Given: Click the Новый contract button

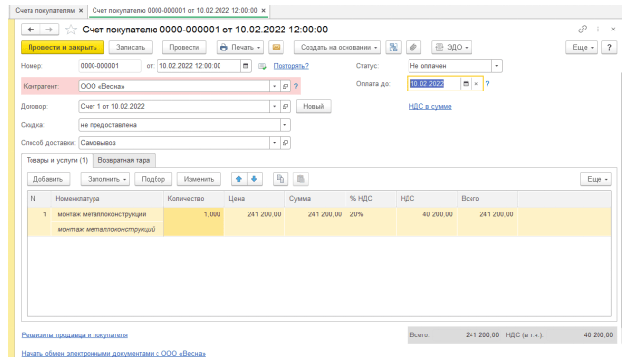Looking at the screenshot, I should click(314, 106).
